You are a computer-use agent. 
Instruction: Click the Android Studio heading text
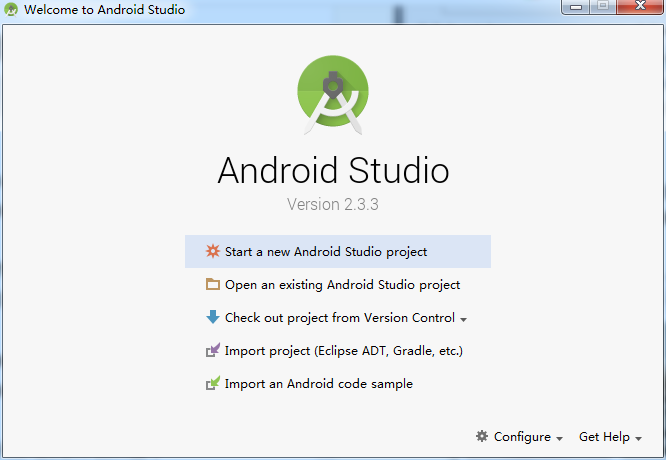333,170
